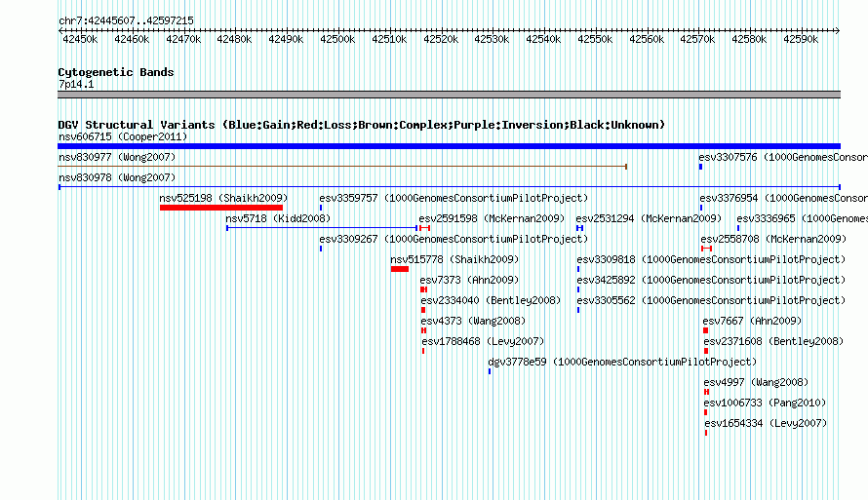This screenshot has width=868, height=500.
Task: Click the brown nsv830977 complex variant line
Action: [342, 167]
